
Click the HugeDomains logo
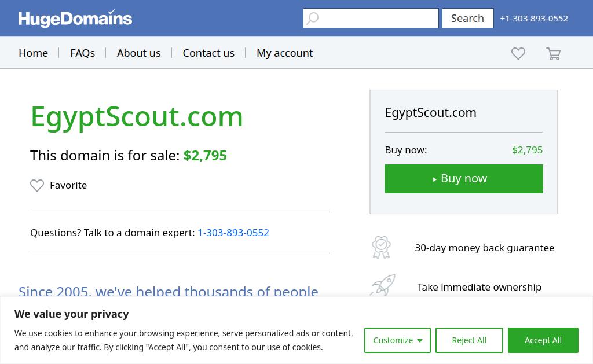click(x=75, y=18)
